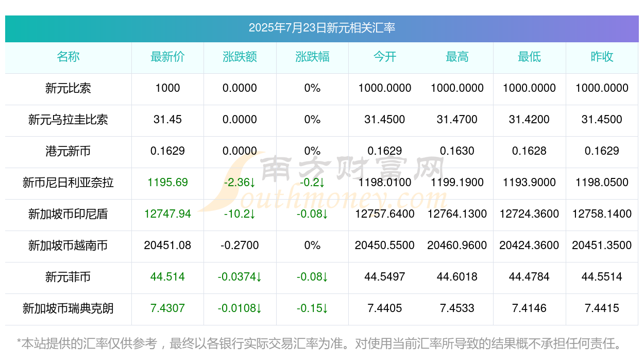Viewport: 644px width, 360px height.
Task: Select low value 44.4784
Action: point(530,277)
